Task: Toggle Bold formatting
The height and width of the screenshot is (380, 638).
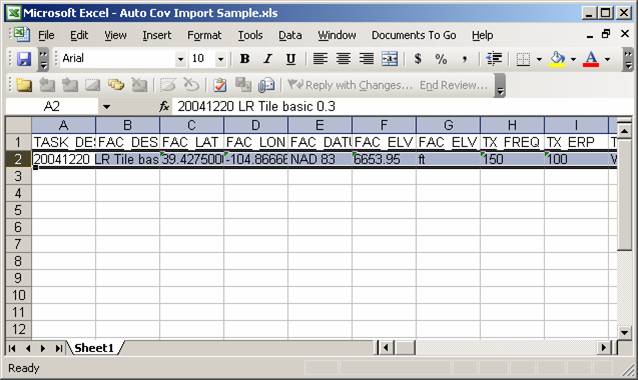Action: pyautogui.click(x=245, y=59)
